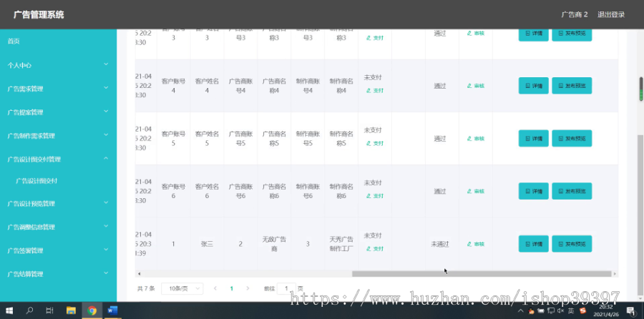
Task: Click 发布预览 for row 客户账号5
Action: pyautogui.click(x=572, y=138)
